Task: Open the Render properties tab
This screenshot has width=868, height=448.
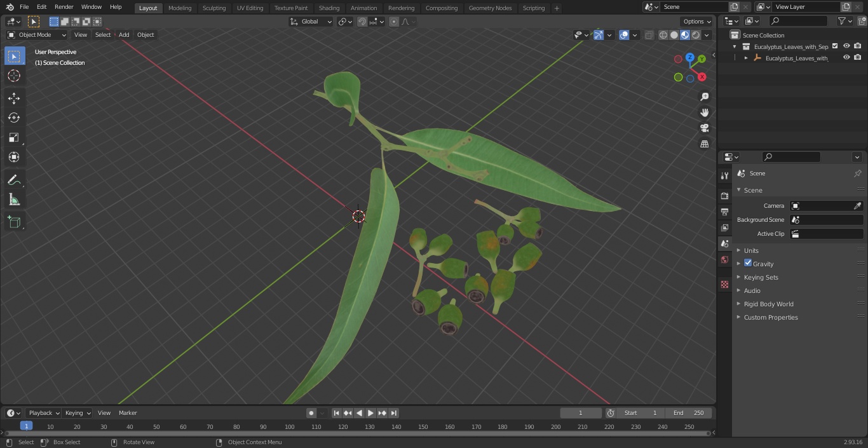Action: click(724, 196)
